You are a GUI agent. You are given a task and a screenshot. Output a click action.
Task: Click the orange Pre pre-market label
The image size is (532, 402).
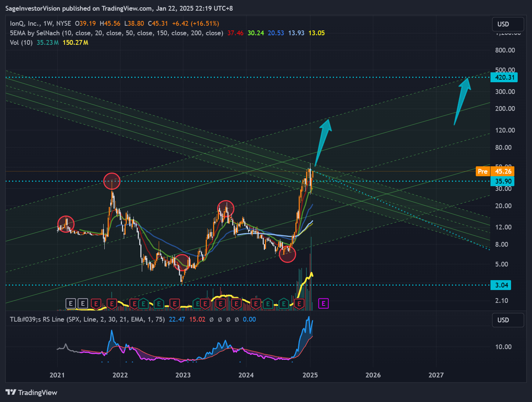coord(483,171)
